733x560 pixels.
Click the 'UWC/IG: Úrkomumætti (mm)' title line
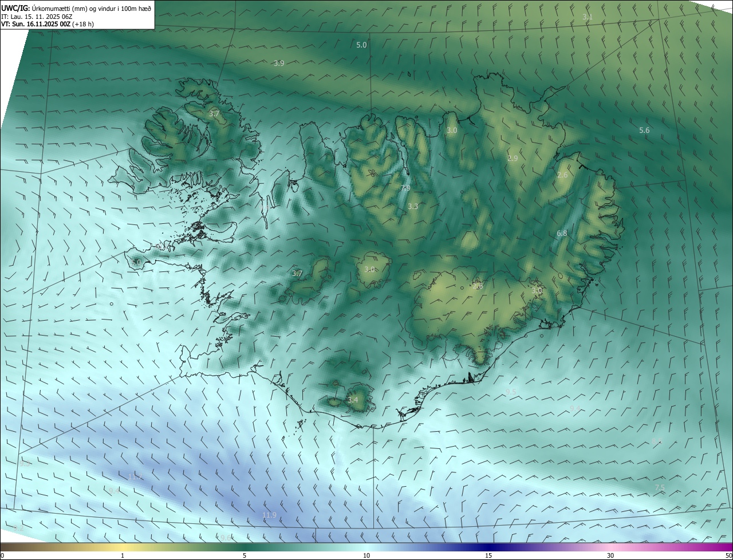pos(76,8)
